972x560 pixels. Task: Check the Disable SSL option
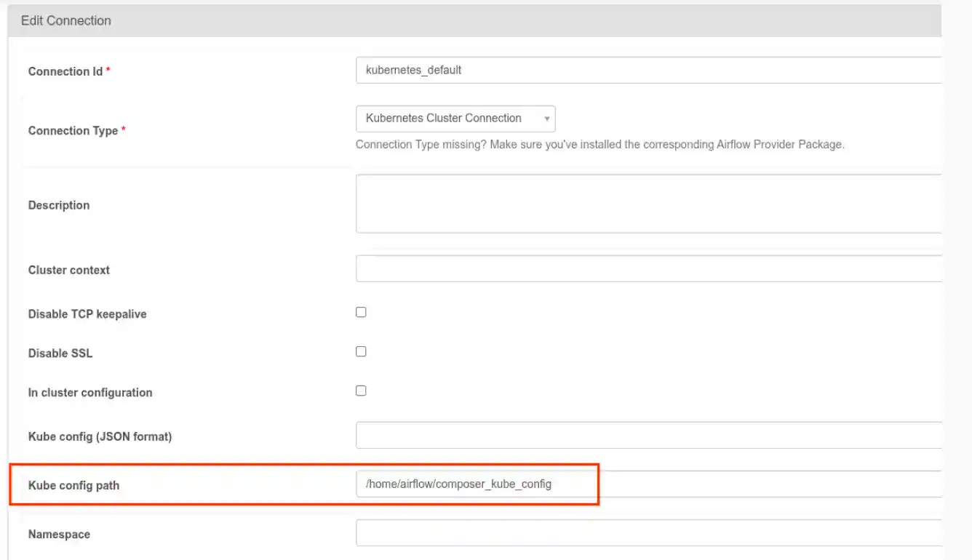[361, 351]
